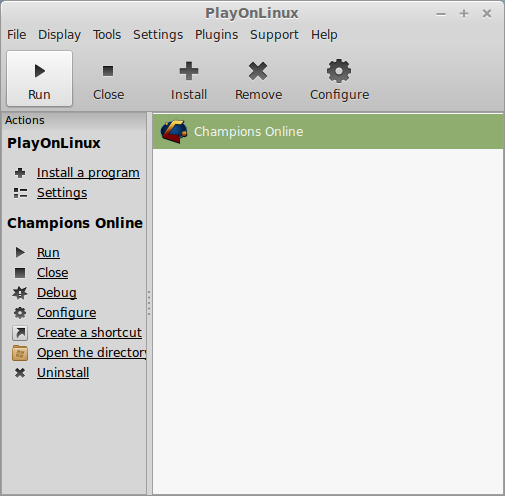Click the 'Install a program' link
This screenshot has width=505, height=496.
[x=88, y=173]
